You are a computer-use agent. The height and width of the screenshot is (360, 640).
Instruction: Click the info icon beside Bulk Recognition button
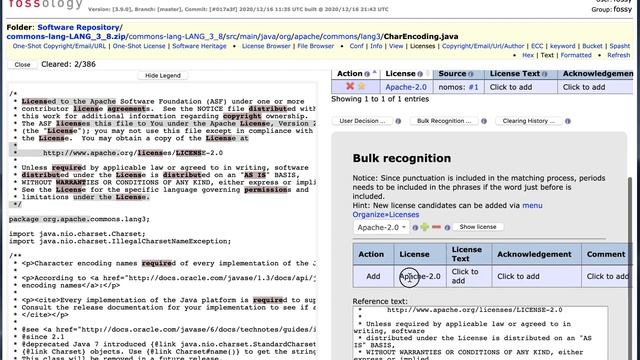pos(484,121)
